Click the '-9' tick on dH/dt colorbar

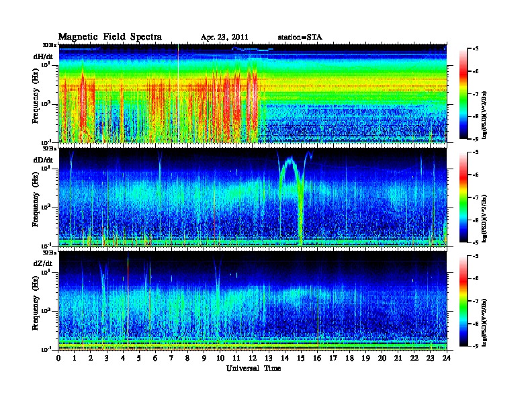pos(476,139)
